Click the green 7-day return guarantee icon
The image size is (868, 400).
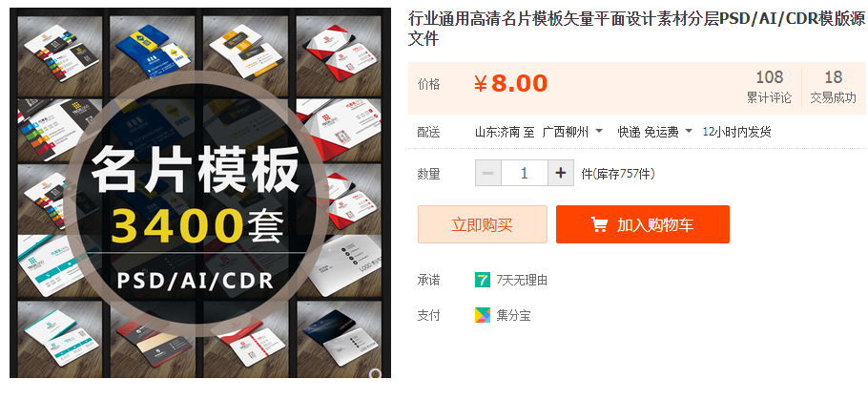coord(482,280)
